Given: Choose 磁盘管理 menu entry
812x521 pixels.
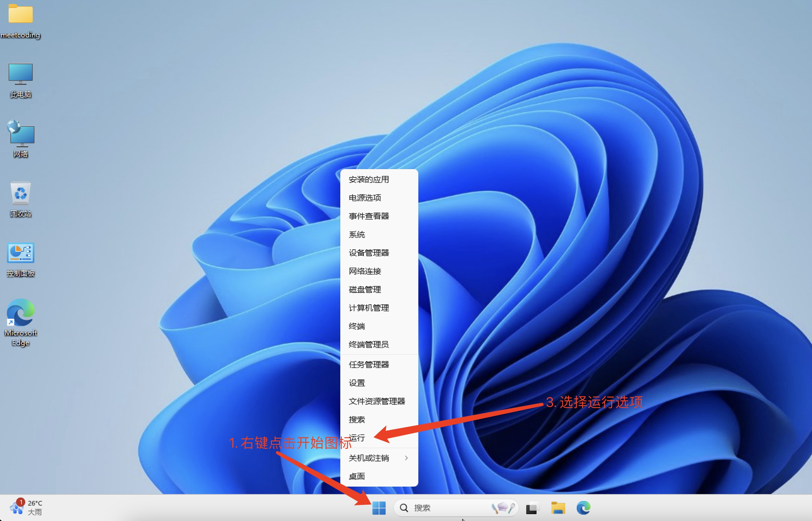Looking at the screenshot, I should click(x=365, y=289).
